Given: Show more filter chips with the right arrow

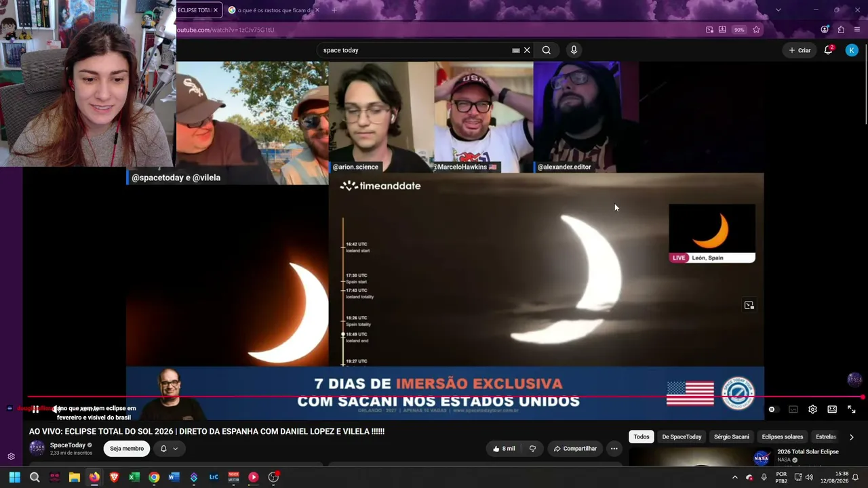Looking at the screenshot, I should point(852,437).
